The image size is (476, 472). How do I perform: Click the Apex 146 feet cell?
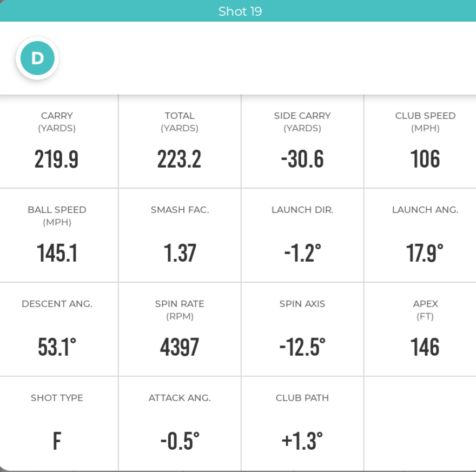pos(420,329)
